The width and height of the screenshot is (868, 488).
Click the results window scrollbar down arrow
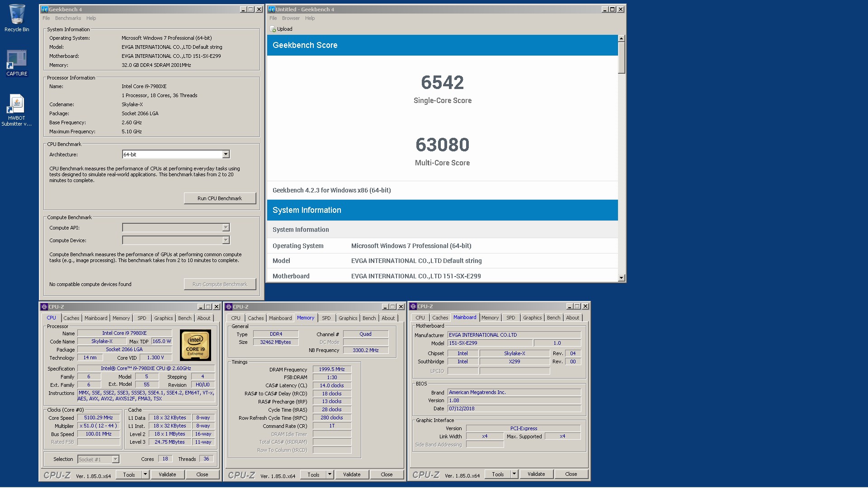pyautogui.click(x=622, y=278)
